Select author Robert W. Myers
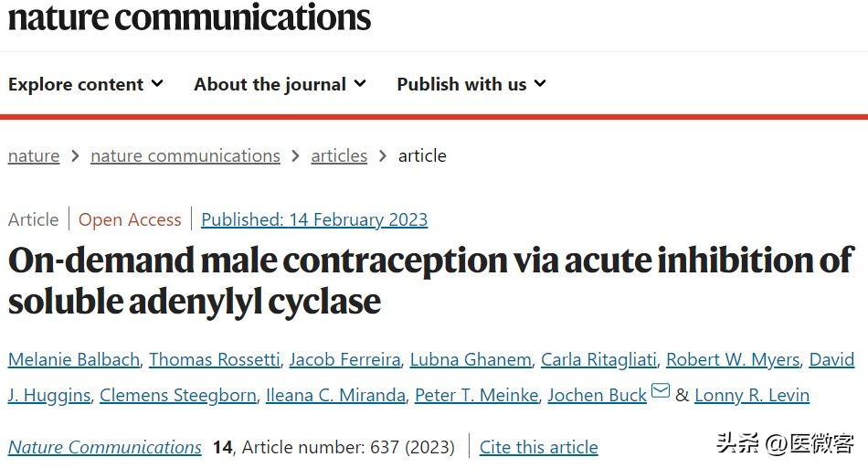This screenshot has width=868, height=468. (x=733, y=359)
